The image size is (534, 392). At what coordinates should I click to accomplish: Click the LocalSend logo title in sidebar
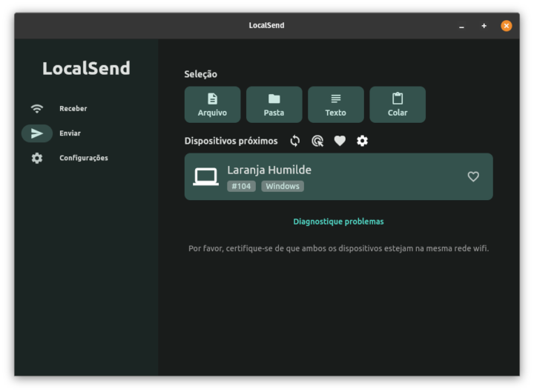tap(86, 68)
